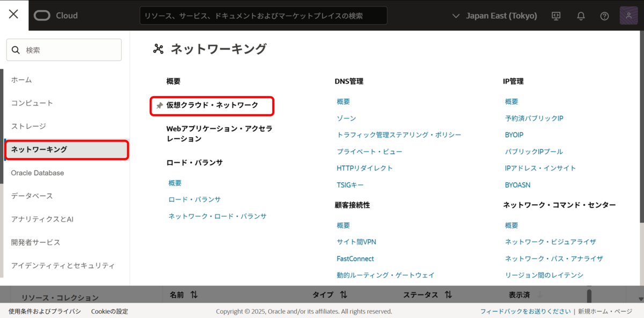
Task: Open the FastConnect link
Action: click(355, 258)
